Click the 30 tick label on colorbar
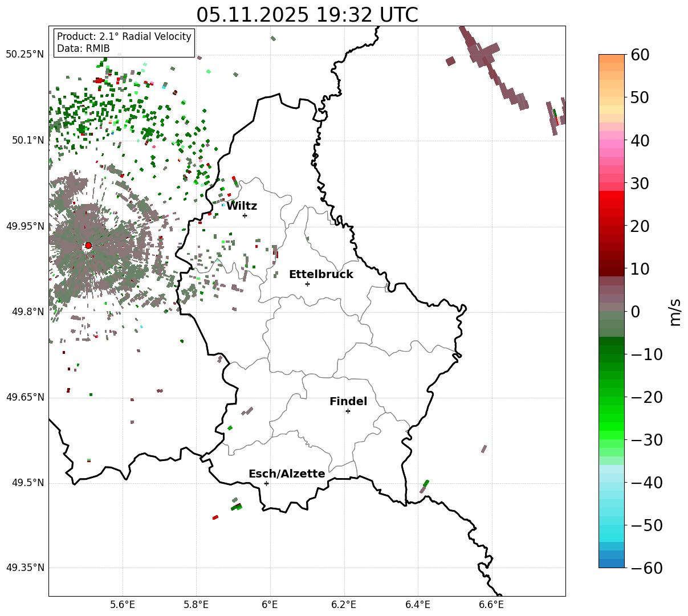 point(640,183)
